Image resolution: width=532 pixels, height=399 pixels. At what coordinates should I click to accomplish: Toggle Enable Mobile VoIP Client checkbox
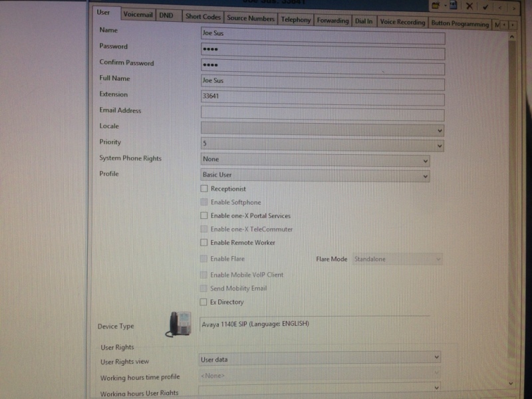[203, 275]
